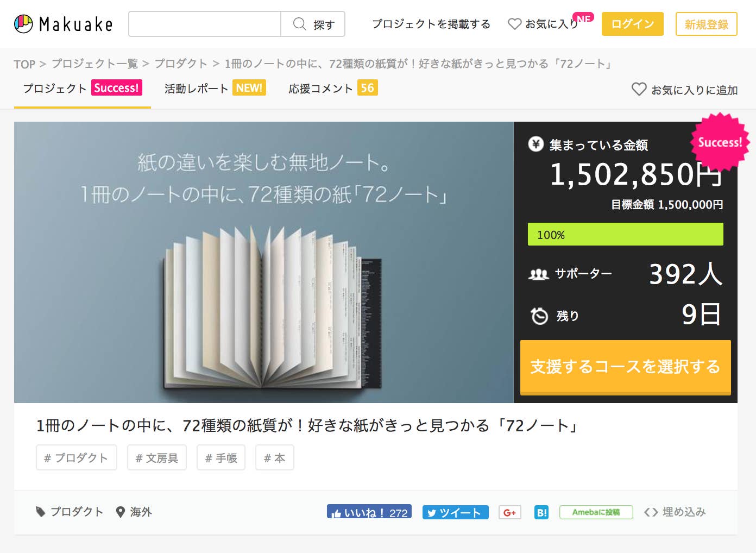Click the # 文房具 tag
Screen dimensions: 756x553
[x=157, y=457]
